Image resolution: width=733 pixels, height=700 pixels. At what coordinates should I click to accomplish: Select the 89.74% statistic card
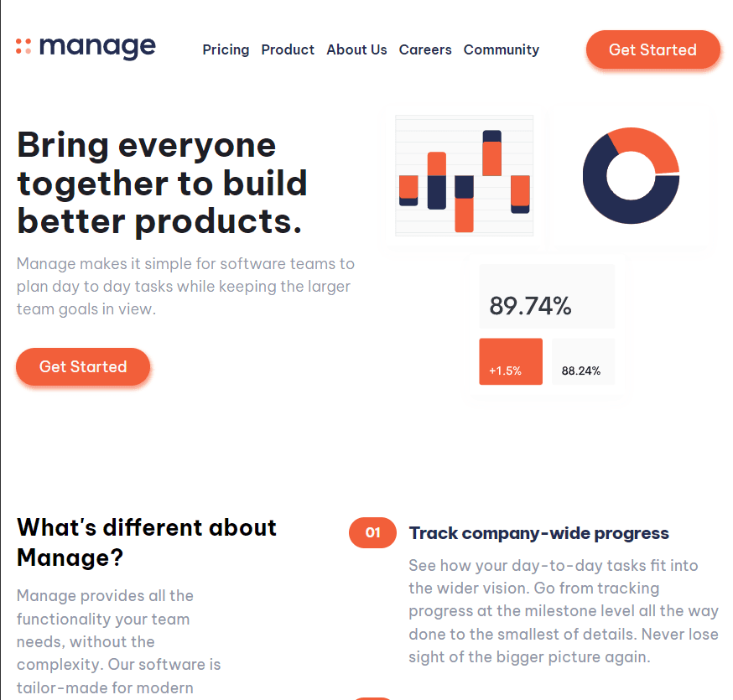pyautogui.click(x=546, y=296)
